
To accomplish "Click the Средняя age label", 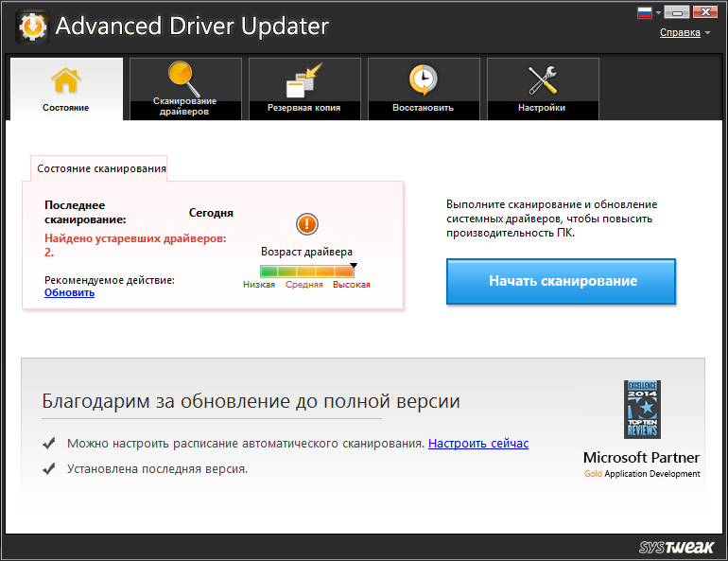I will coord(304,285).
